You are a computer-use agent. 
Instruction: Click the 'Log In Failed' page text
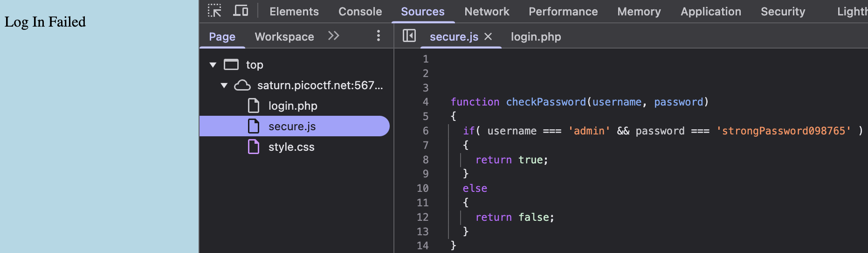pyautogui.click(x=45, y=22)
